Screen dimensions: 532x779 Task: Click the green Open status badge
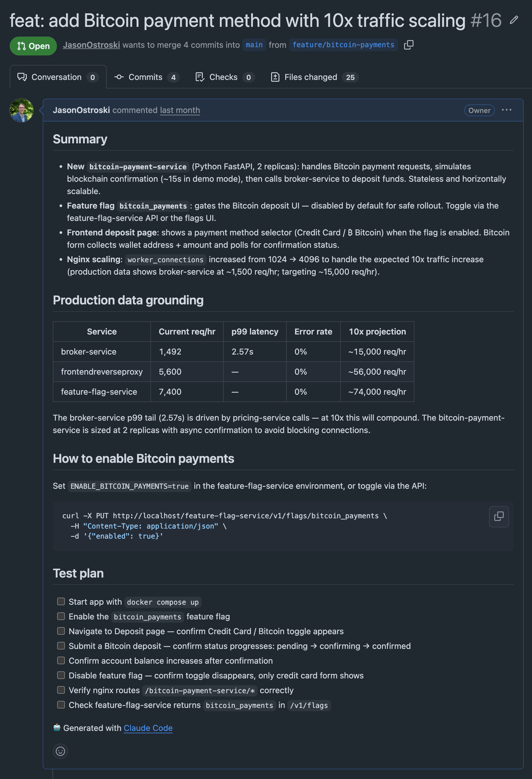(x=33, y=46)
